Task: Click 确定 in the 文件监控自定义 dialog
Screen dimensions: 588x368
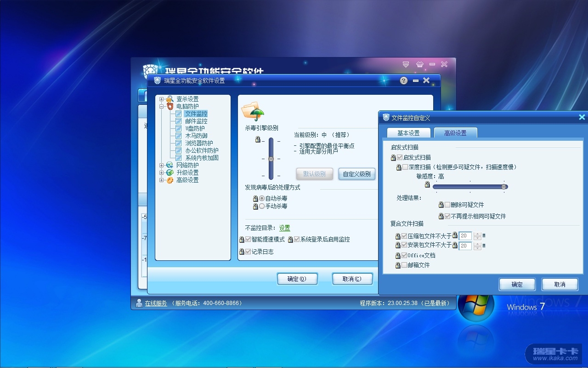Action: tap(517, 284)
